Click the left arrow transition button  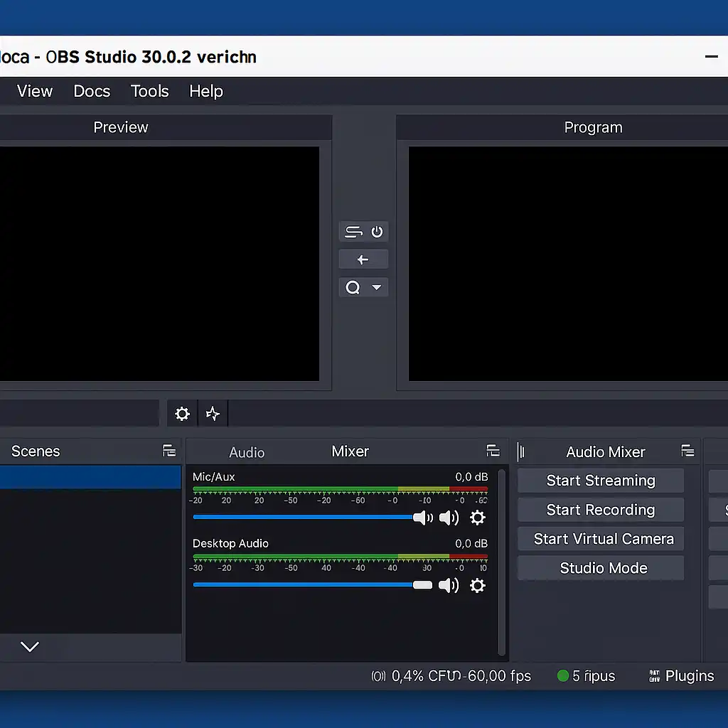click(363, 259)
